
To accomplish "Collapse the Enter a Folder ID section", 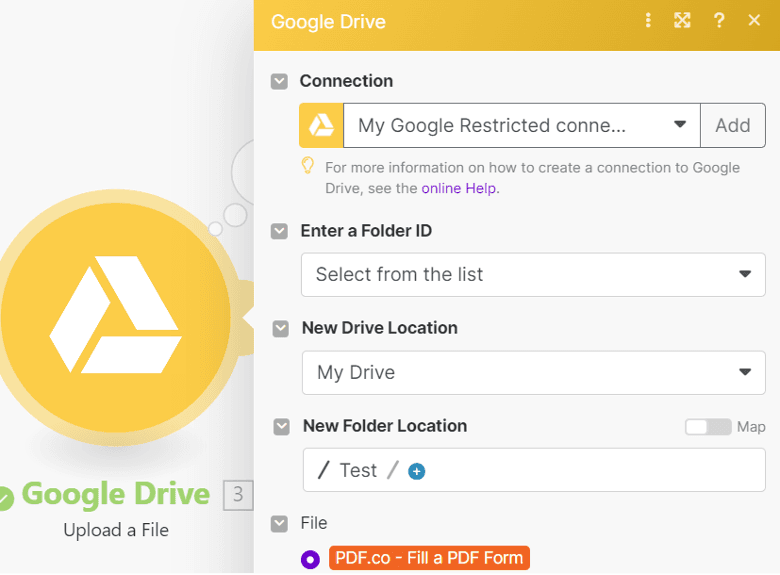I will tap(279, 231).
